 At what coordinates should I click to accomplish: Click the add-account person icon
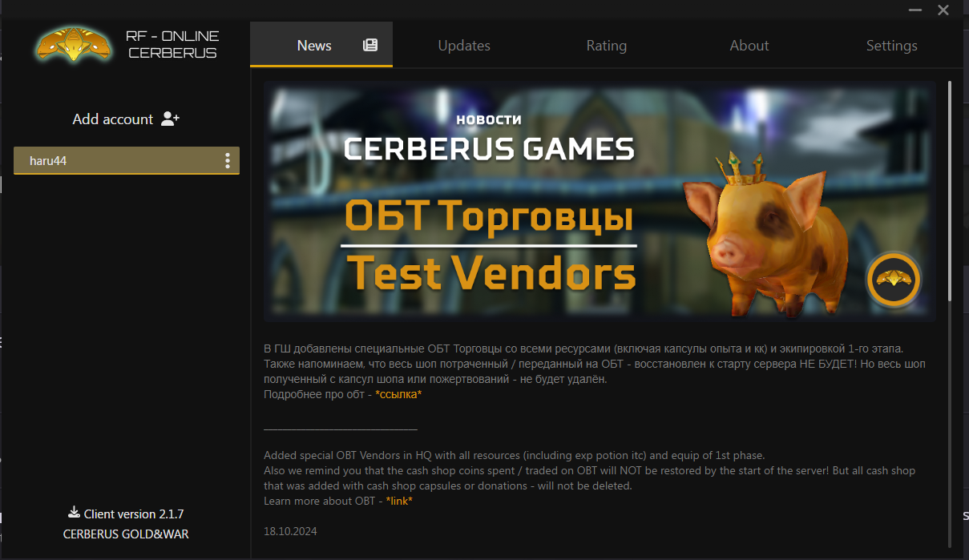coord(170,119)
